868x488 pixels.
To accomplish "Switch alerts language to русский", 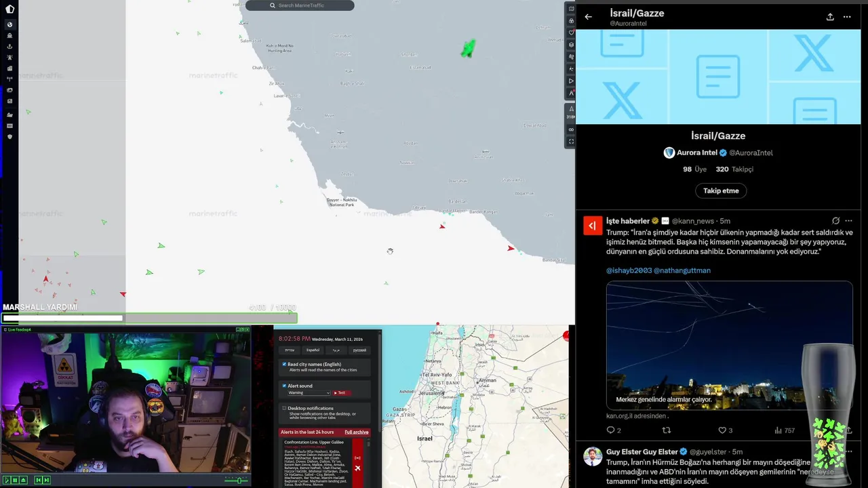I will [359, 350].
